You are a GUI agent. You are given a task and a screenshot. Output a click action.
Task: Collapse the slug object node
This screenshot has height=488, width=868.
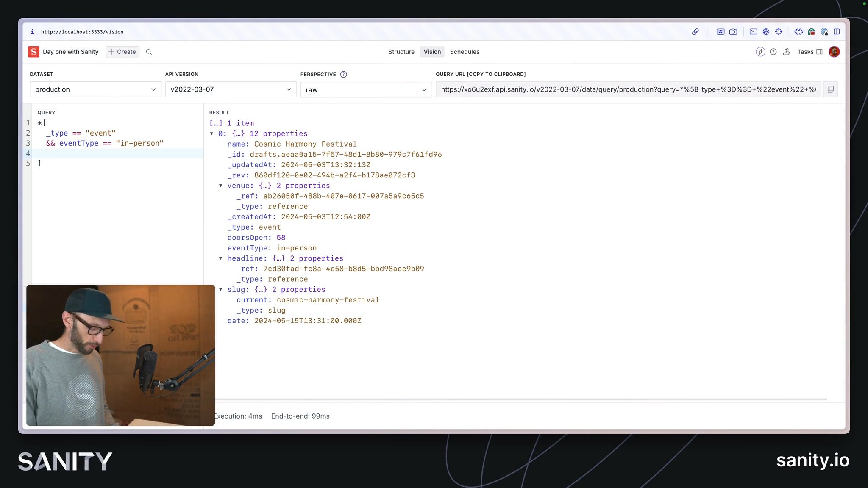coord(220,289)
